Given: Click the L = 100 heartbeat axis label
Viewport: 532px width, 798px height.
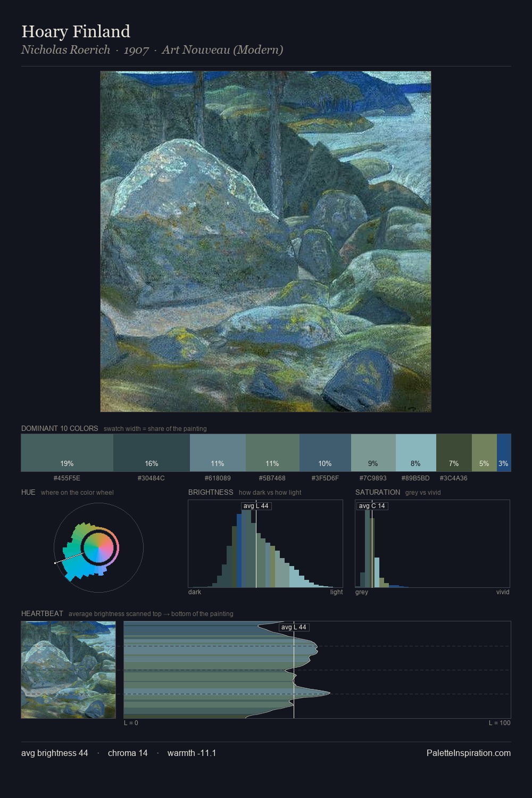Looking at the screenshot, I should (x=500, y=723).
